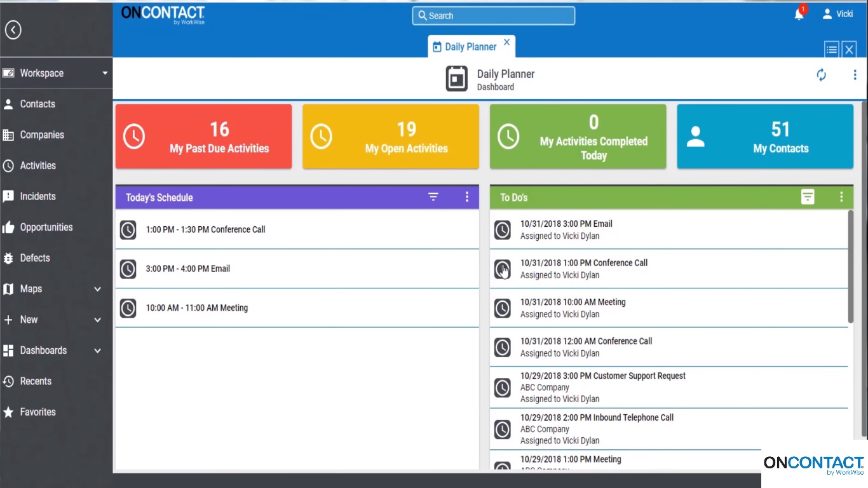Click the clock icon on My Past Due Activities card
868x488 pixels.
click(134, 136)
